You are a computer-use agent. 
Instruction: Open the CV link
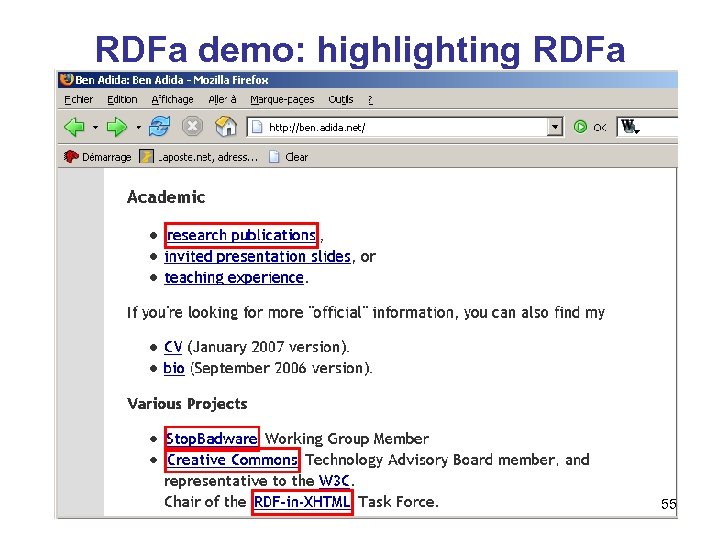tap(173, 347)
